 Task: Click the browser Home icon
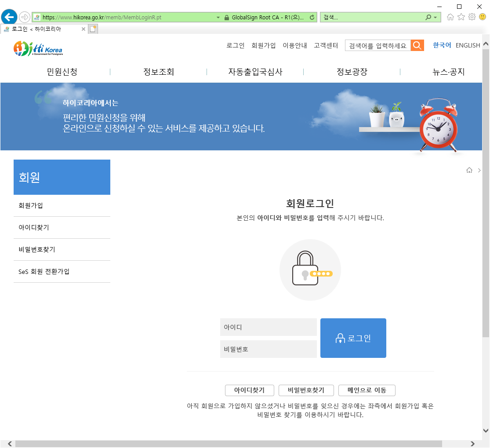tap(450, 17)
